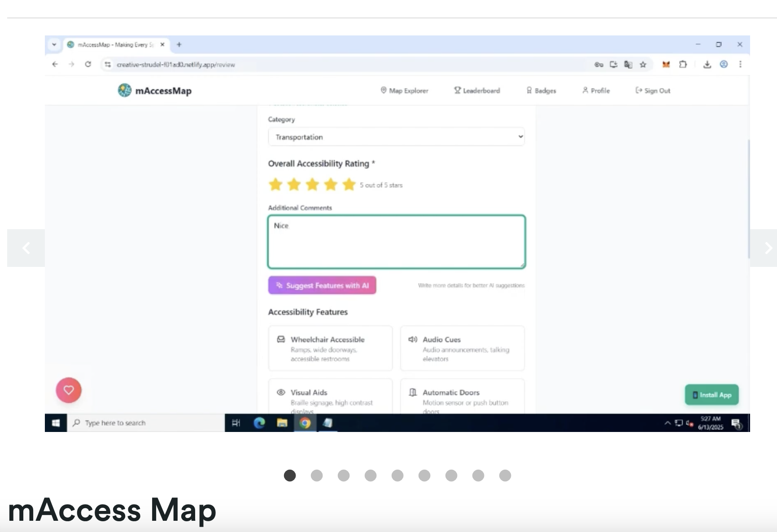Viewport: 777px width, 532px height.
Task: Set rating by clicking the third star
Action: pyautogui.click(x=312, y=184)
